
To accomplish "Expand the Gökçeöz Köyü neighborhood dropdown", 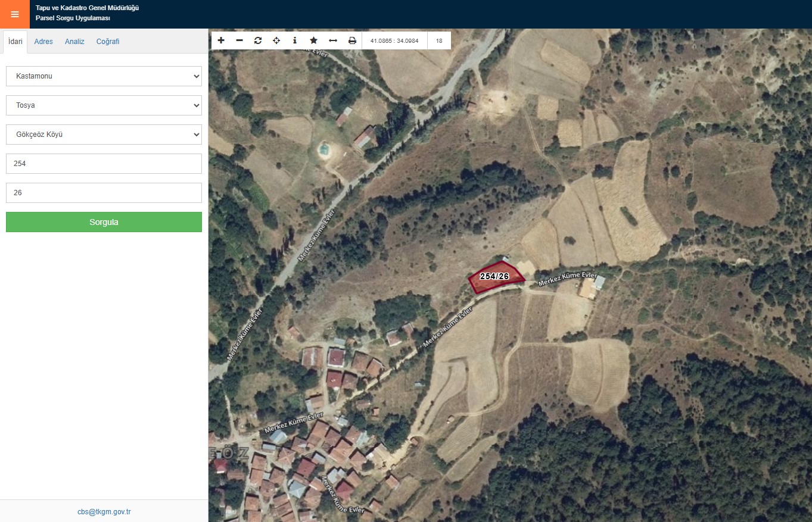I will point(104,135).
